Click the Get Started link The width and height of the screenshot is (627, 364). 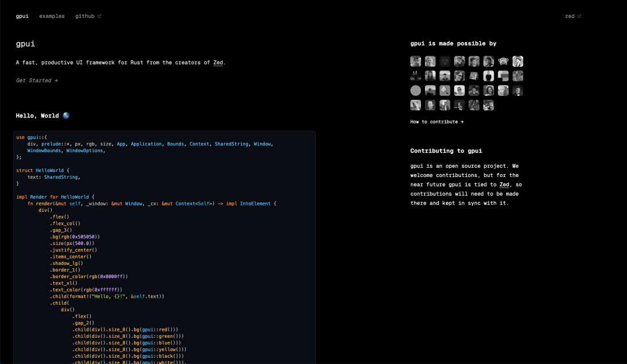click(x=37, y=80)
